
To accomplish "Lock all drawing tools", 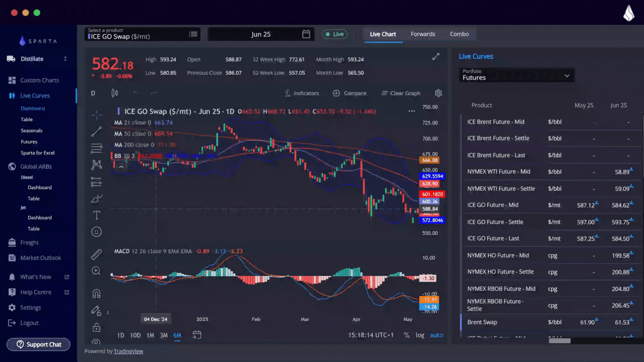I will [x=97, y=327].
